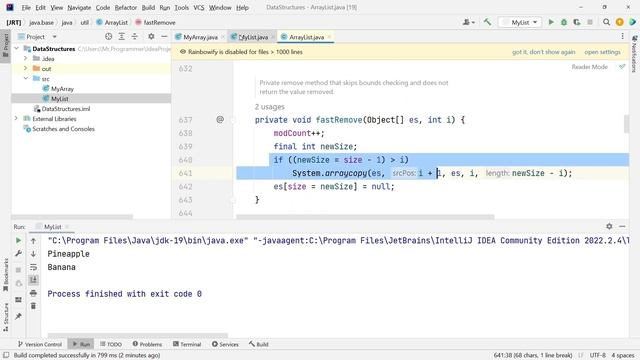Click the '4 spaces' indent status item
The width and height of the screenshot is (640, 360).
(622, 355)
